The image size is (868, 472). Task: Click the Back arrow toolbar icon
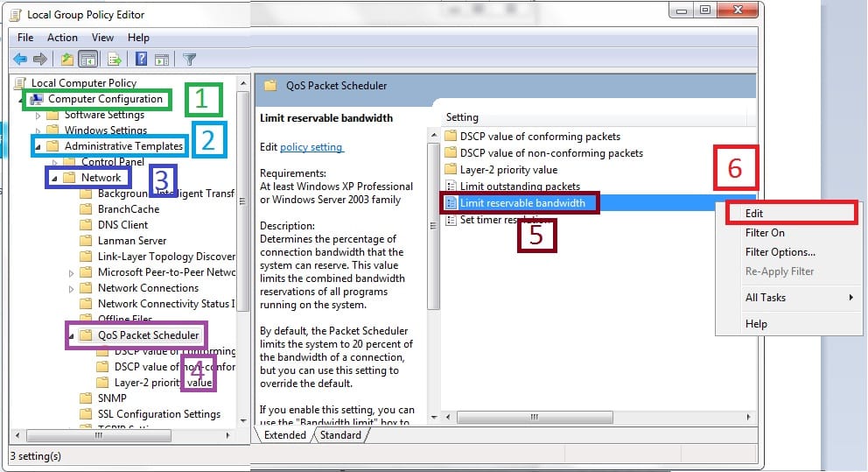[x=20, y=59]
